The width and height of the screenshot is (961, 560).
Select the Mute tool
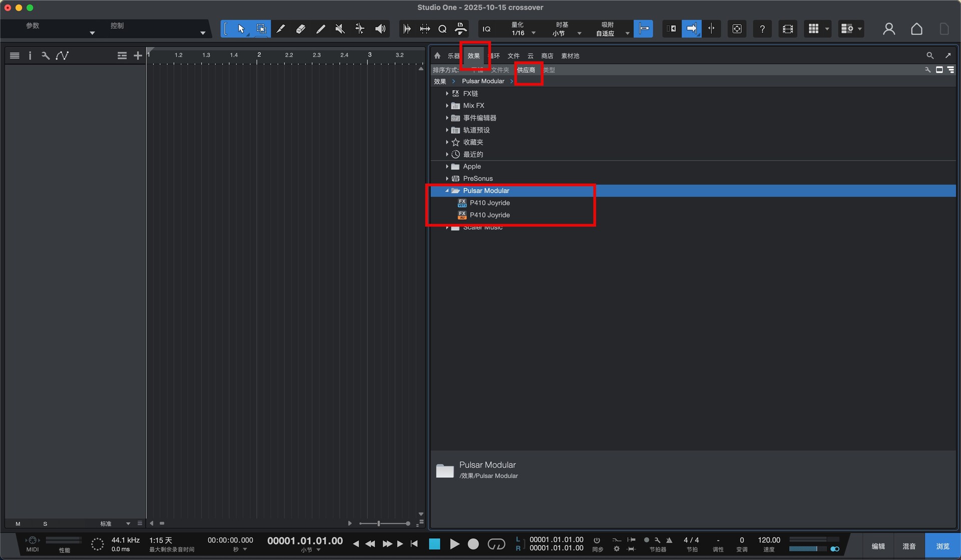340,29
